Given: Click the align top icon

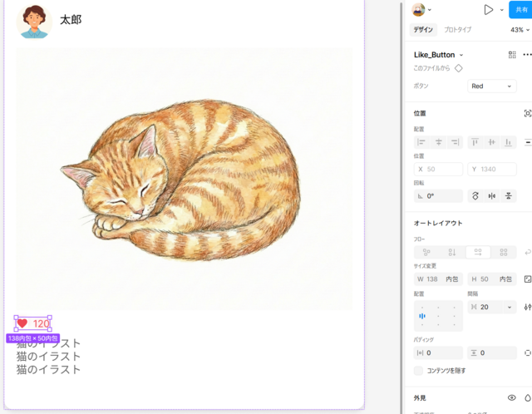Looking at the screenshot, I should [x=475, y=143].
